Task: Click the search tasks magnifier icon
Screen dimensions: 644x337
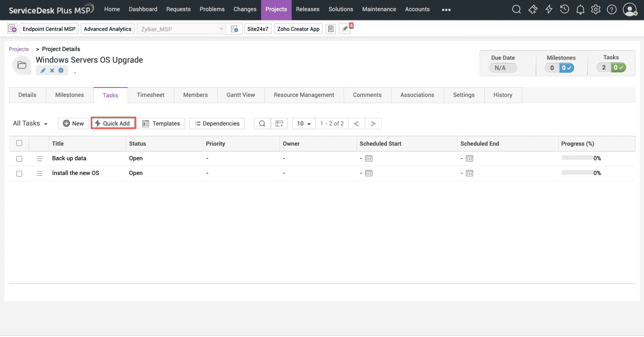Action: [262, 124]
